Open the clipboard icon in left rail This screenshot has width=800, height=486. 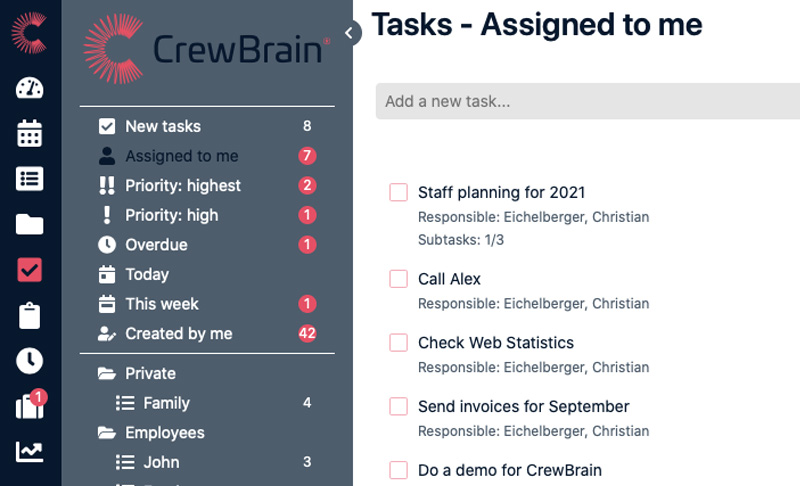[30, 315]
